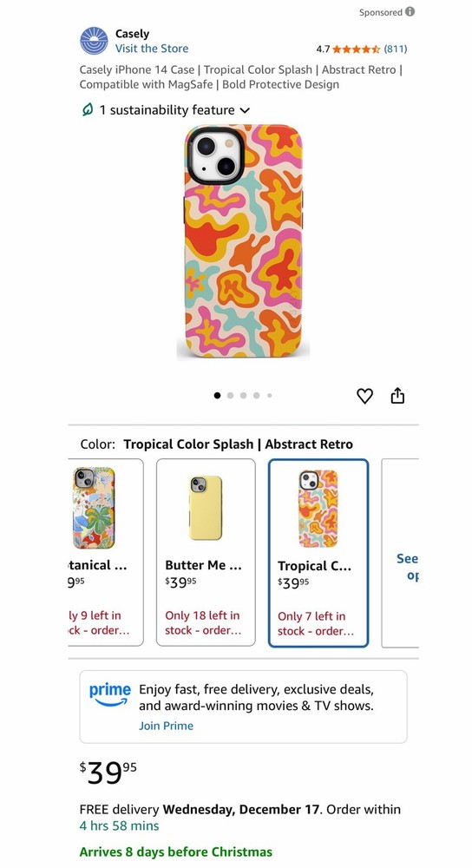472x868 pixels.
Task: Tap the share icon
Action: 397,395
